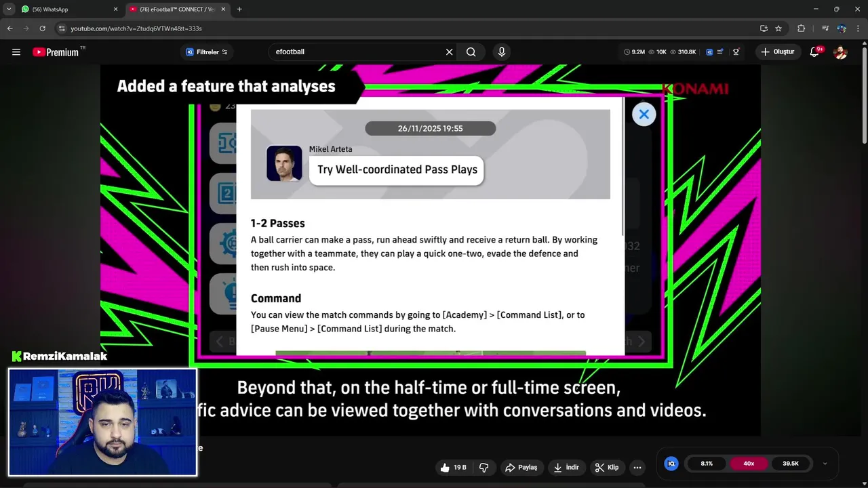Click the 10K views stat

point(658,52)
